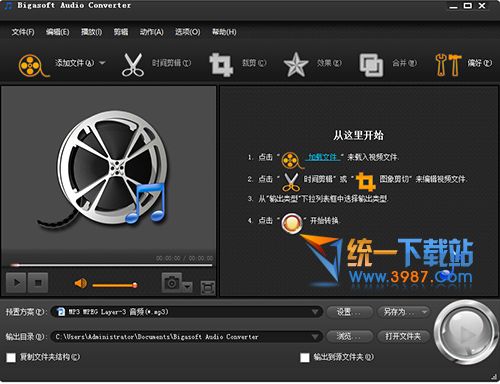Expand the output directory path dropdown
The height and width of the screenshot is (384, 500).
[315, 337]
